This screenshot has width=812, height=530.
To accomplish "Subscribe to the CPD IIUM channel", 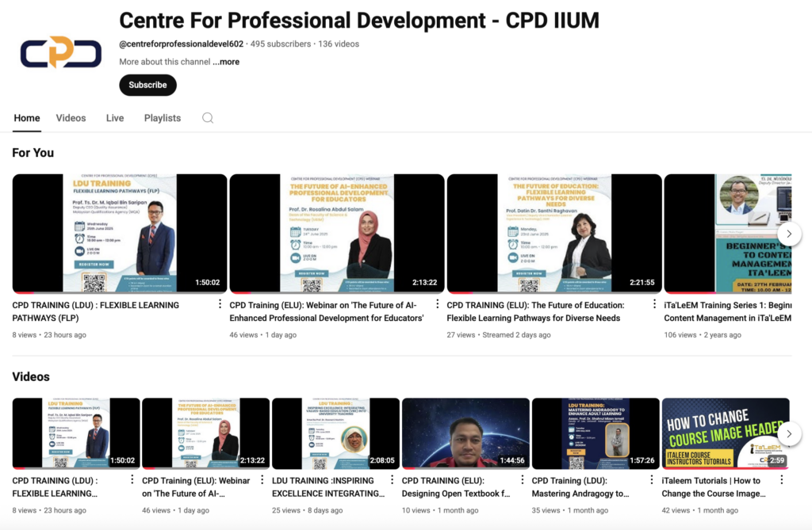I will [x=147, y=85].
